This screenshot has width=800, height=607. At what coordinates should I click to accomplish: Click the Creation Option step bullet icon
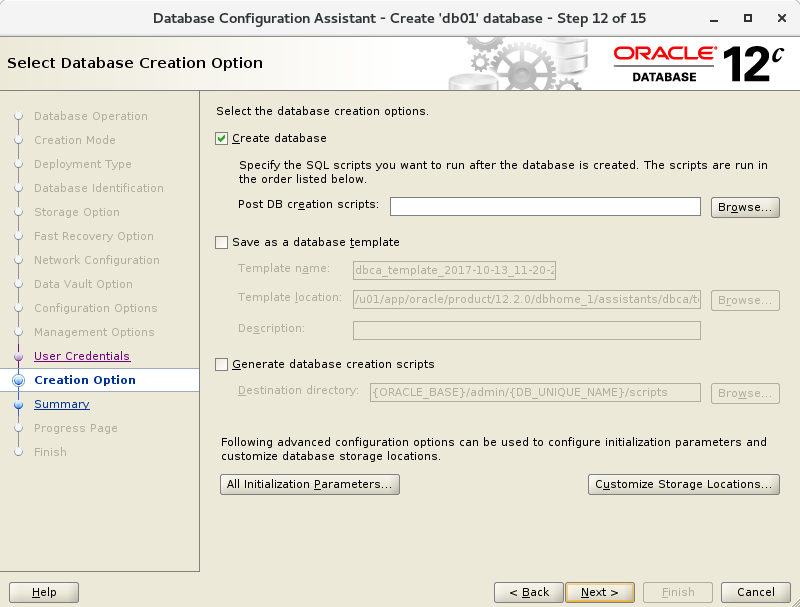19,380
